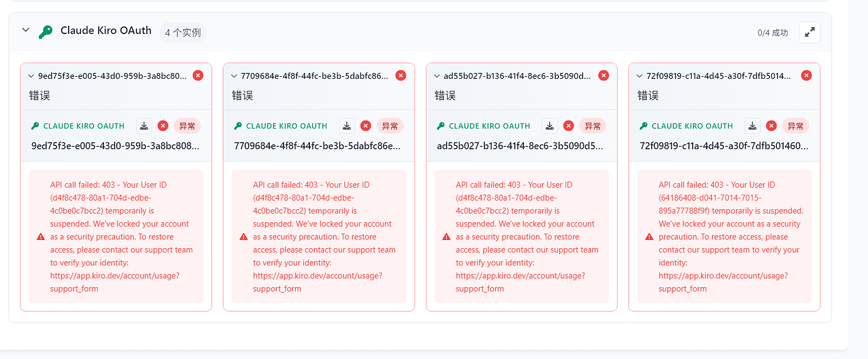Click the 0/4 成功 status text
Screen dimensions: 868x359
(773, 33)
